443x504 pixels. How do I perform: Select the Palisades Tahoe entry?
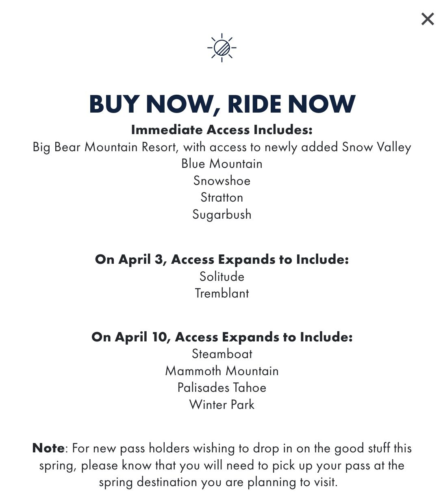[x=221, y=388]
